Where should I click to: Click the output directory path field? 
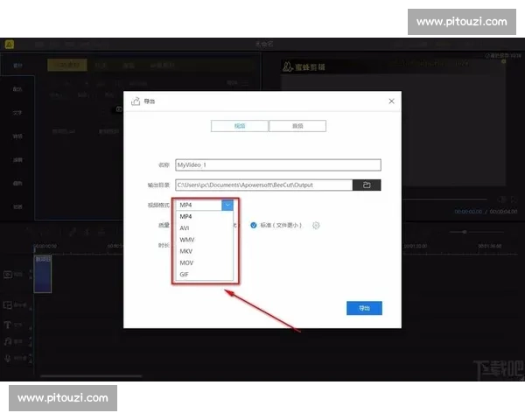point(264,185)
